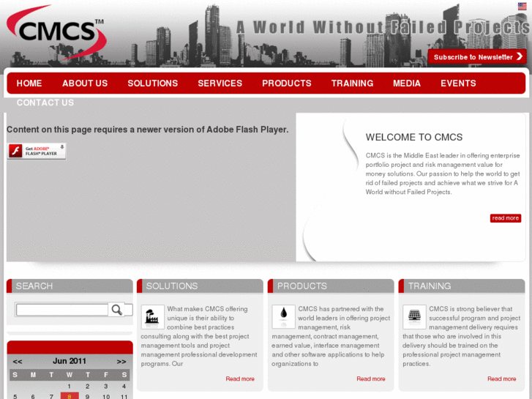Click the Training keyboard icon
The image size is (532, 399).
414,316
